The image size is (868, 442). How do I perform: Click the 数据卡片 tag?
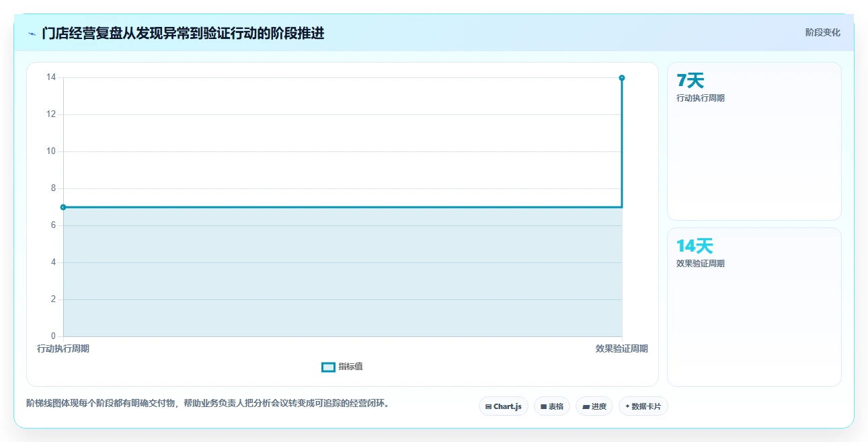[x=643, y=406]
